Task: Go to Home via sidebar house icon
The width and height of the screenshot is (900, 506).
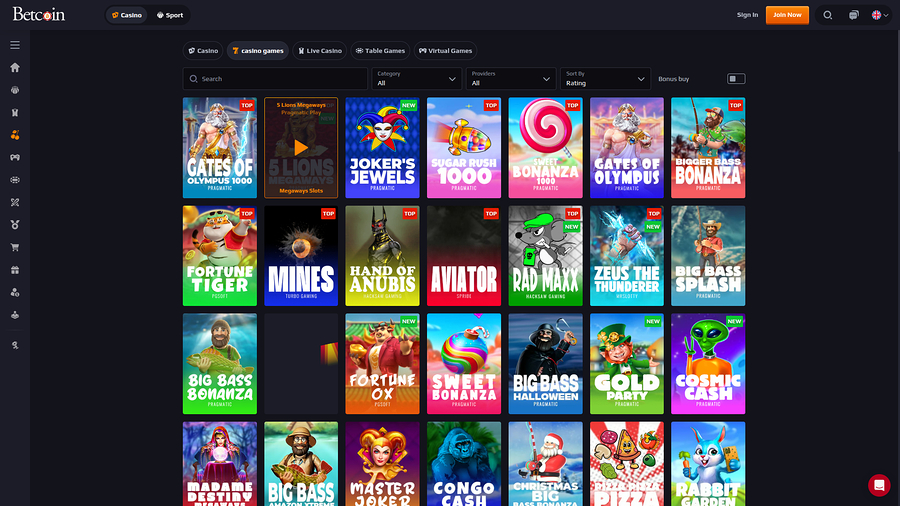Action: point(15,68)
